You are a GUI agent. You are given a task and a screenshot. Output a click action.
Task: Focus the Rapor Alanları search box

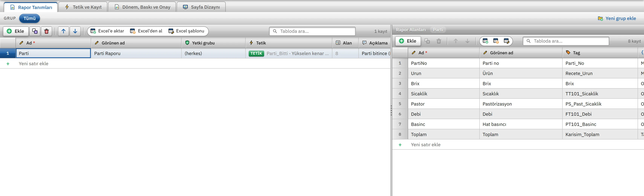566,41
